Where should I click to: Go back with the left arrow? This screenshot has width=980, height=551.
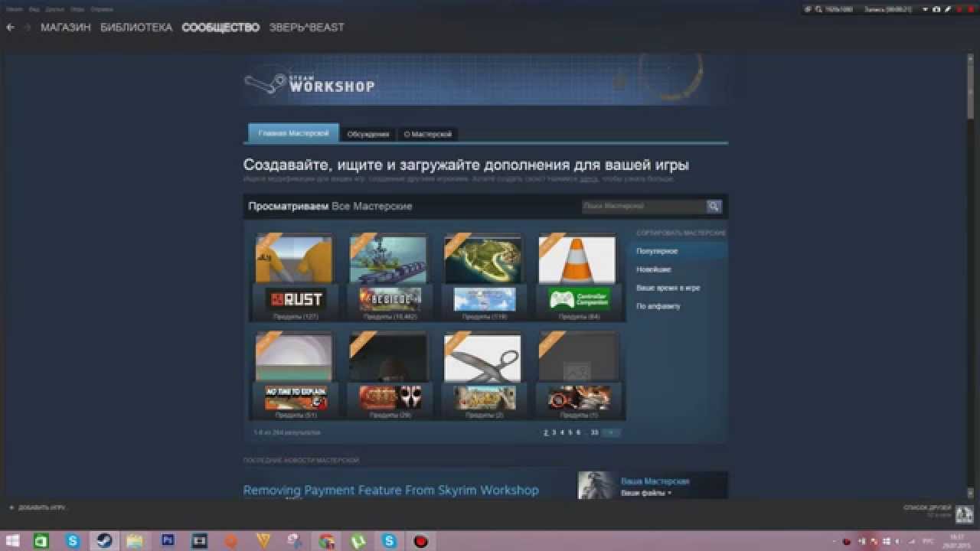tap(11, 28)
